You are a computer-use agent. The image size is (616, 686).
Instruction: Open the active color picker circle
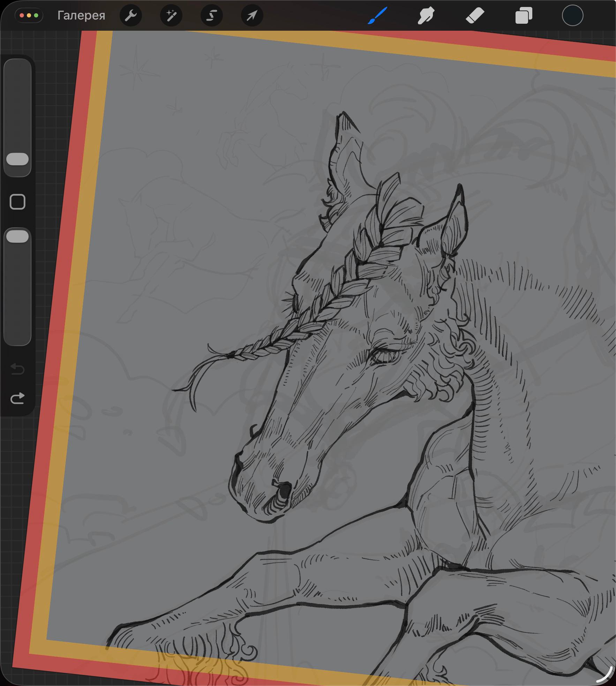(x=572, y=16)
